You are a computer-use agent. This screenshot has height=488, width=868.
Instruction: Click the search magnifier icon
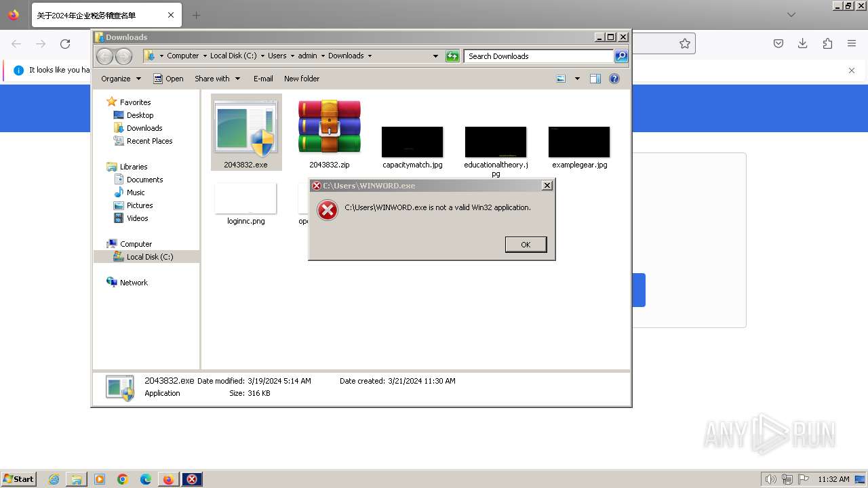pos(621,56)
